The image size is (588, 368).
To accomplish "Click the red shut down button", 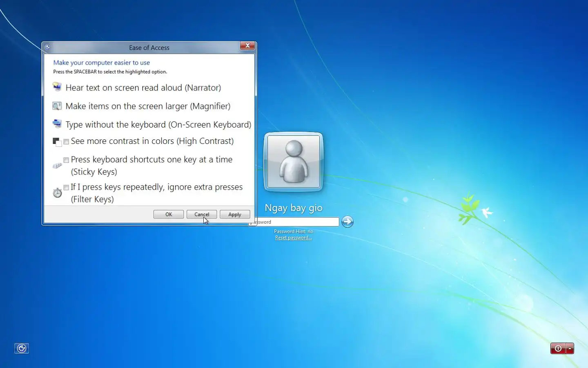I will click(558, 348).
